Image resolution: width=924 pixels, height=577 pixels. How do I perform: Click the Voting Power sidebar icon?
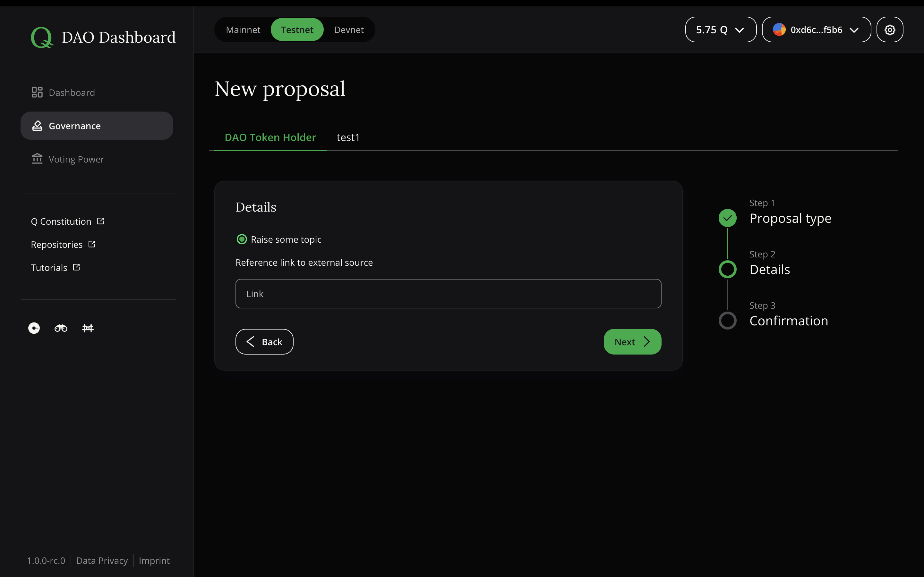[x=37, y=159]
